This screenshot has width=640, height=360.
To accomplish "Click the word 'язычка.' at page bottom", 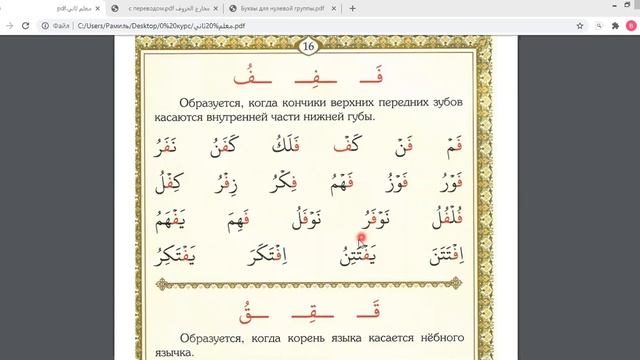I will pos(174,353).
